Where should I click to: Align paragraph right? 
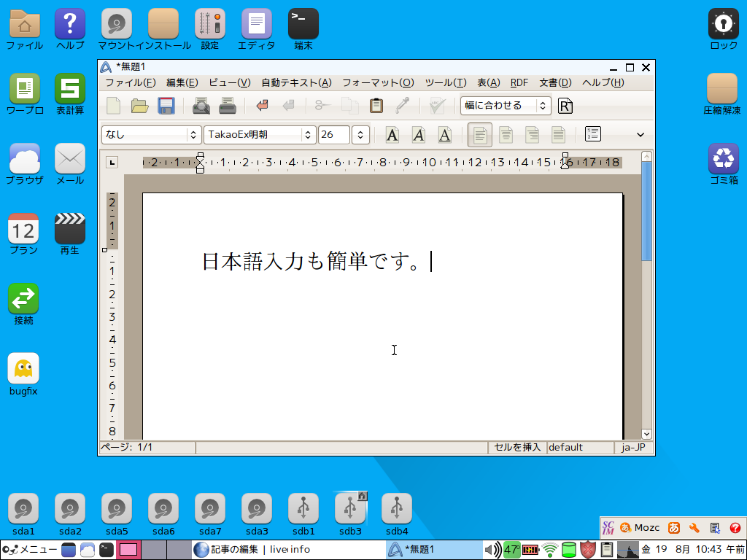pyautogui.click(x=532, y=135)
